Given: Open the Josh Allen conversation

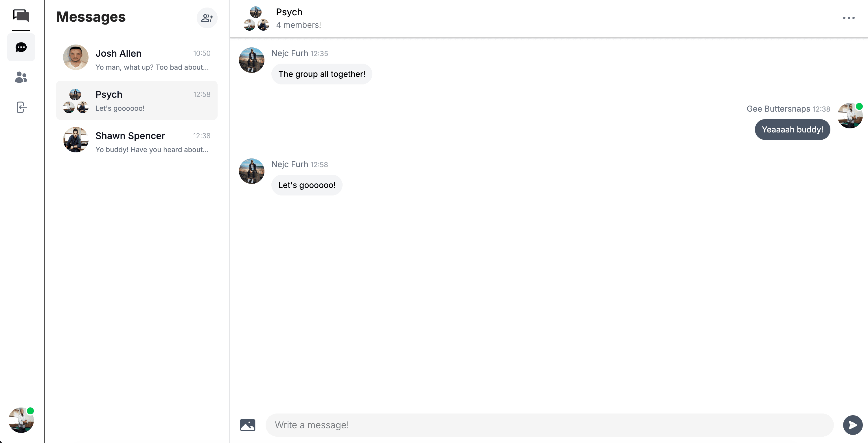Looking at the screenshot, I should point(137,59).
